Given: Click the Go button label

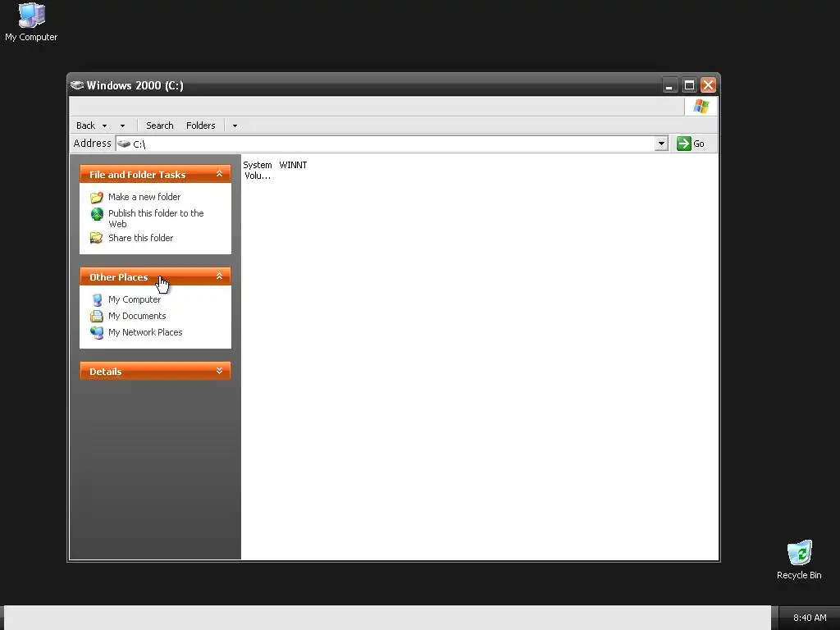Looking at the screenshot, I should coord(699,144).
